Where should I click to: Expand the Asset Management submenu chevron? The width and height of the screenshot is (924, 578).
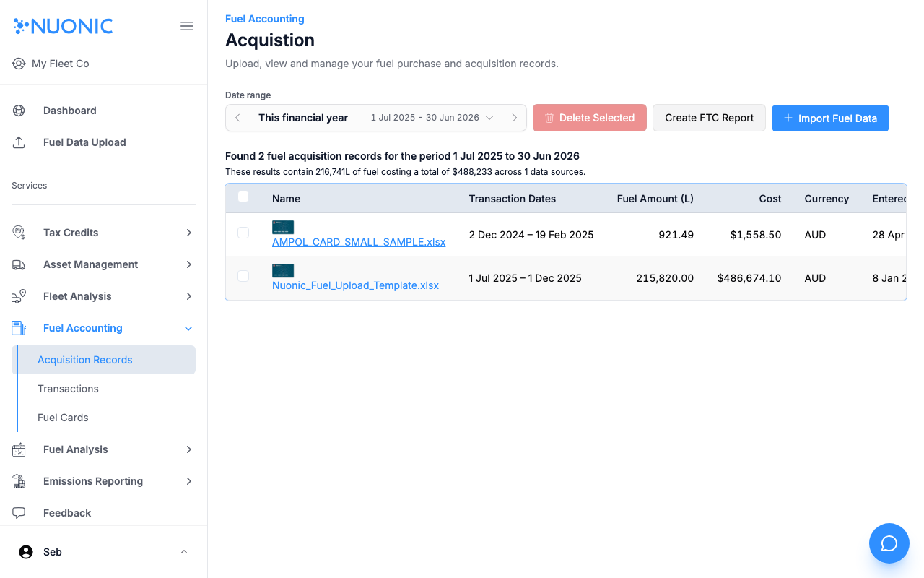188,264
